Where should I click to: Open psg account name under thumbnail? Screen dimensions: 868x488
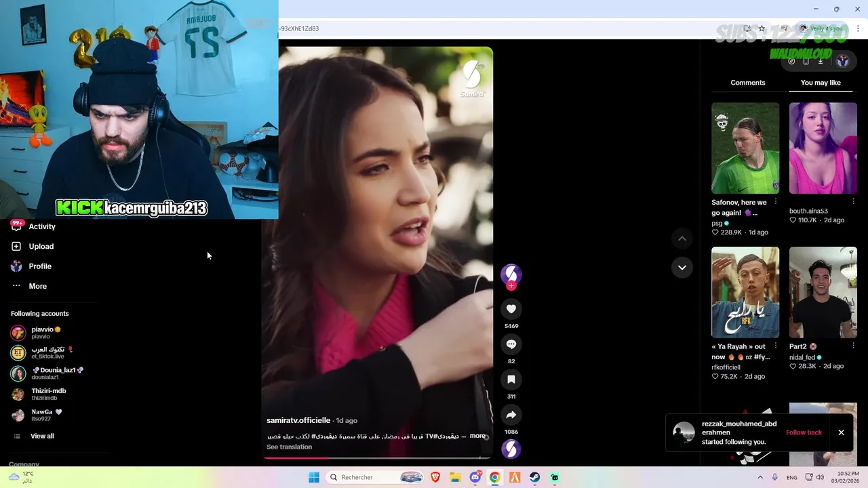pos(717,223)
